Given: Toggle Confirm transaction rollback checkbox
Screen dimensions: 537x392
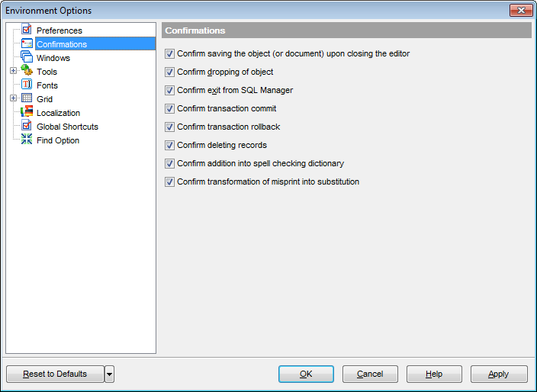Looking at the screenshot, I should point(169,127).
